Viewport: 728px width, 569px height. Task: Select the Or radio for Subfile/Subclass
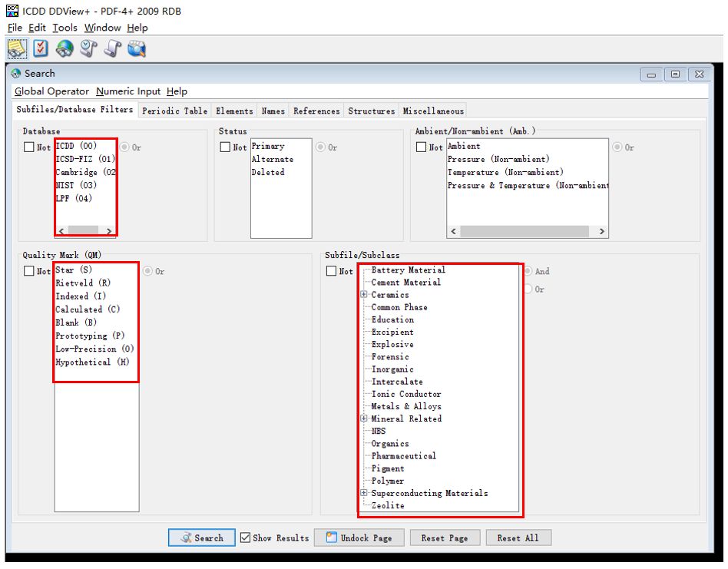pyautogui.click(x=528, y=289)
